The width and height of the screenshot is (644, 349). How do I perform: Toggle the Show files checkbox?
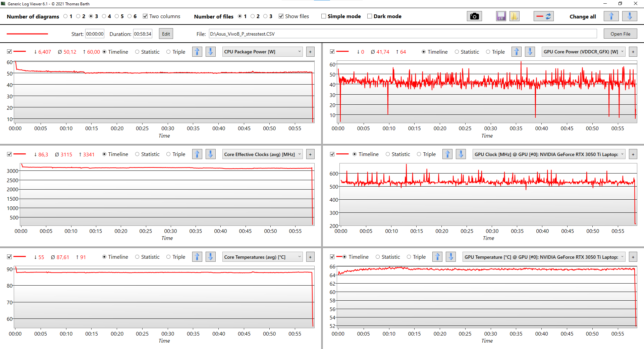pyautogui.click(x=281, y=16)
